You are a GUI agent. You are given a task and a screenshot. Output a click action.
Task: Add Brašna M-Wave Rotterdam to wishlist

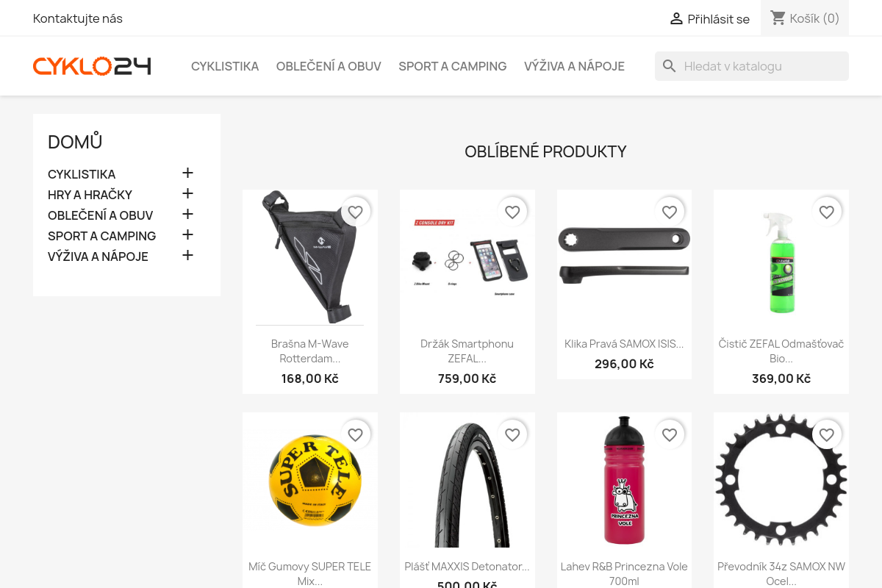point(356,212)
